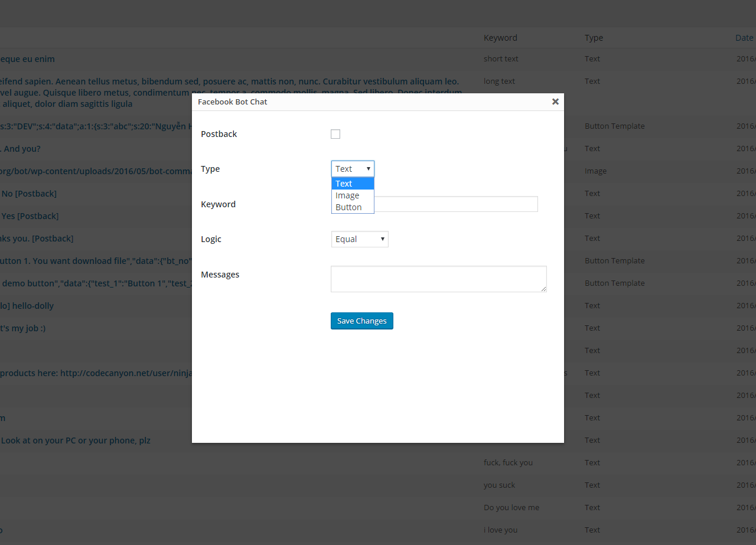This screenshot has width=756, height=545.
Task: Tick the Postback checkbox
Action: click(x=335, y=134)
